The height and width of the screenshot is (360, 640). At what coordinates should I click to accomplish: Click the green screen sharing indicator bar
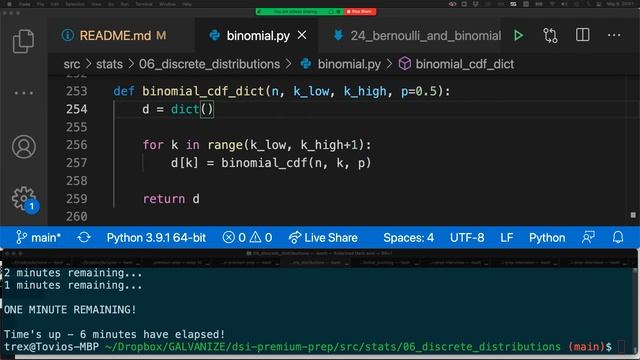point(300,11)
